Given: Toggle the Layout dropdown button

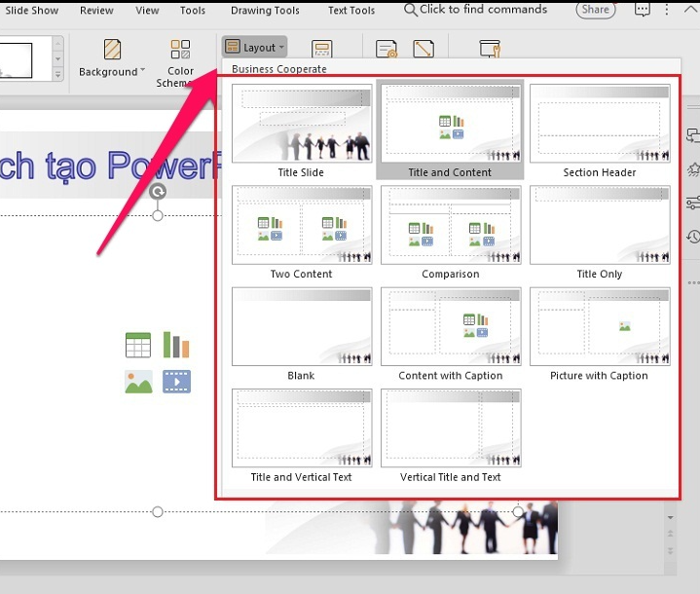Looking at the screenshot, I should 254,47.
